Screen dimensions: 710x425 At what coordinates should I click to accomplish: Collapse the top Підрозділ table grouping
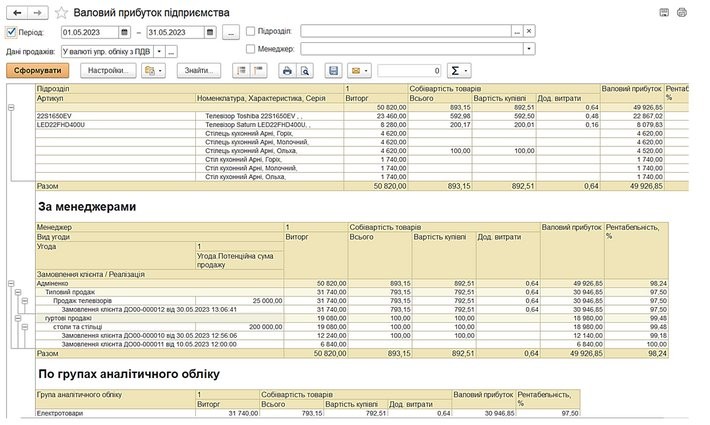tap(11, 106)
